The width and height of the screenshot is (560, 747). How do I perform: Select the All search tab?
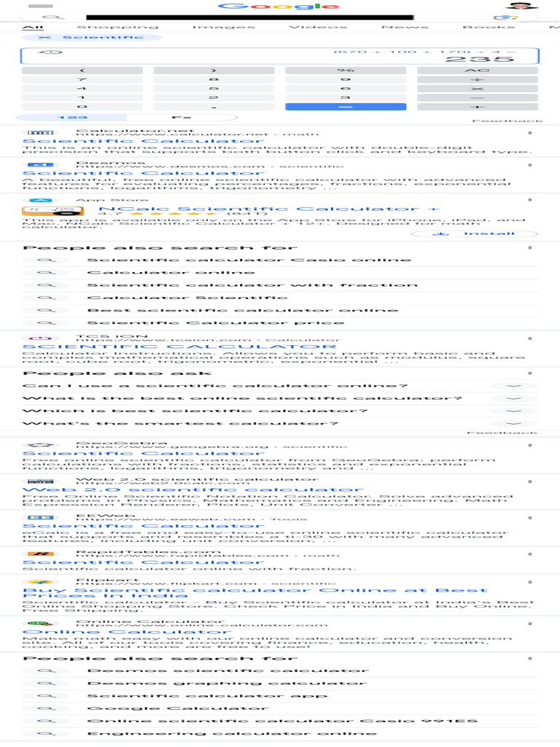click(33, 27)
